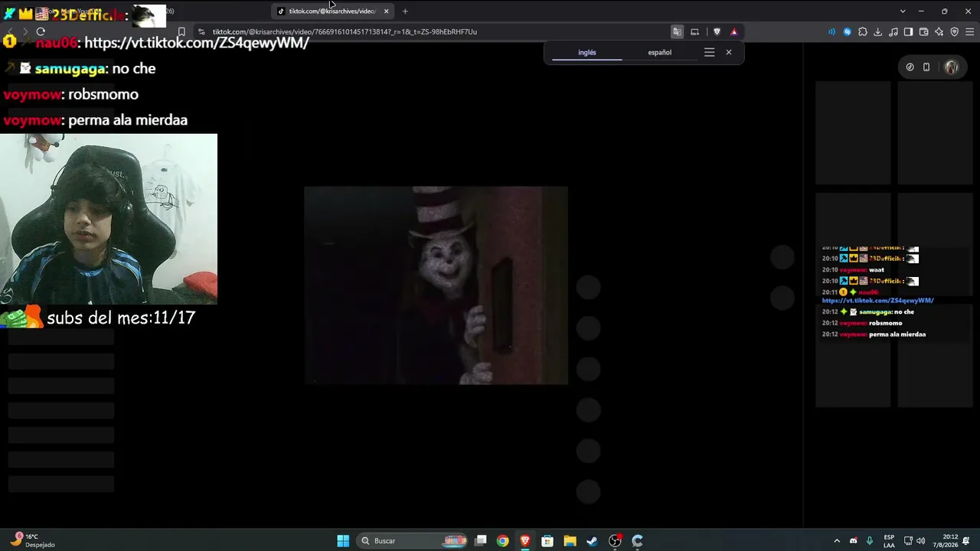Viewport: 980px width, 551px height.
Task: Select the 'robsmomo' chat message
Action: coord(103,94)
